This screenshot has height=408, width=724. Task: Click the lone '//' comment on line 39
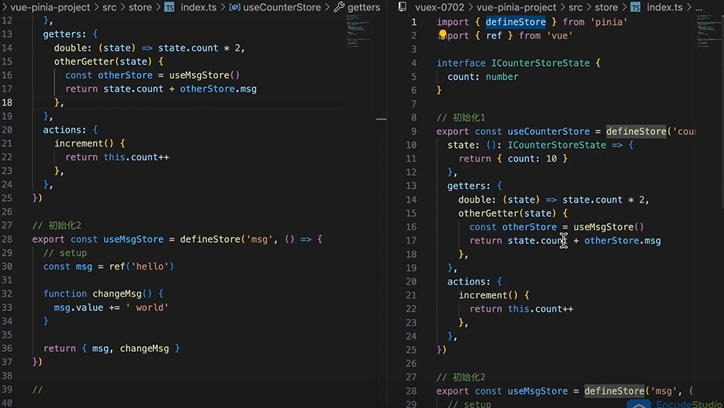click(x=37, y=390)
